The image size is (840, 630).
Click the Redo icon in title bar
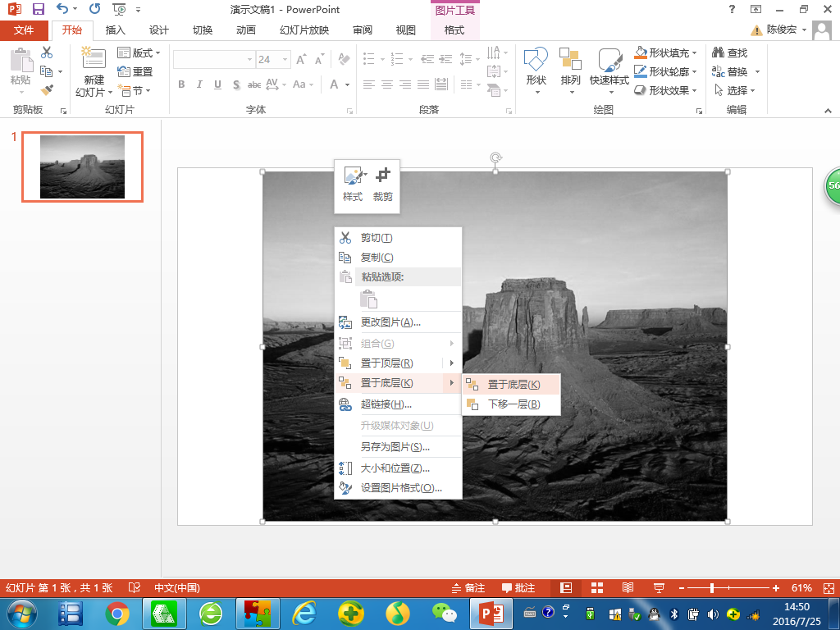coord(95,8)
